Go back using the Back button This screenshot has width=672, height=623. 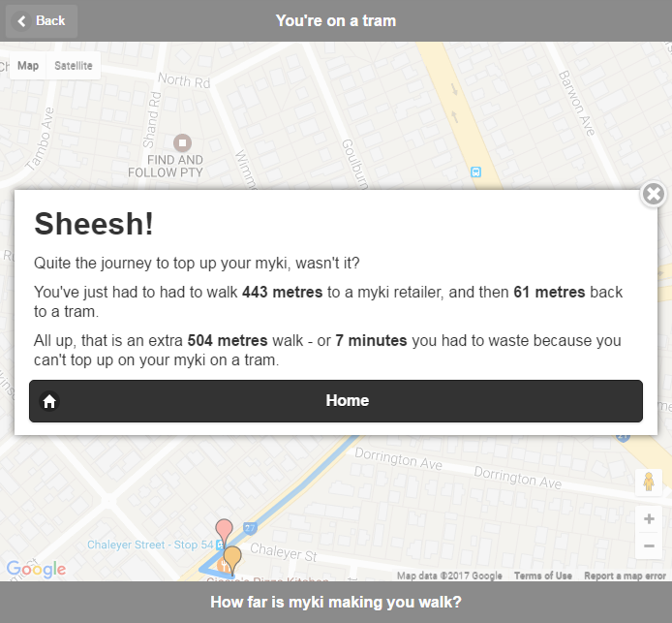(42, 20)
